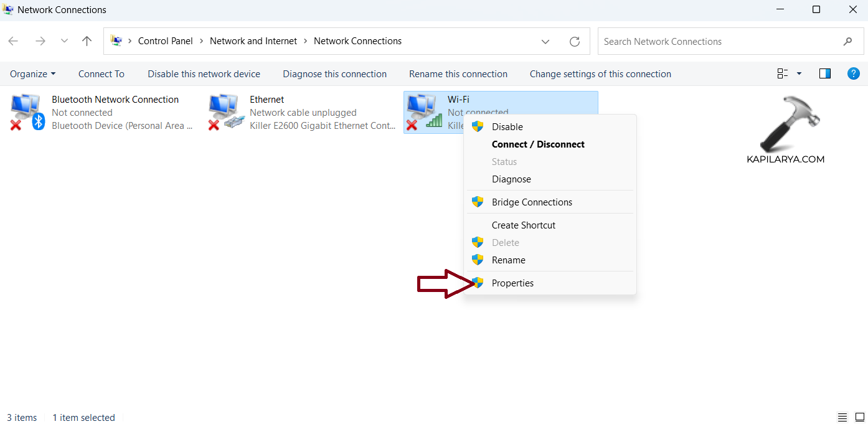Viewport: 868px width, 424px height.
Task: Choose Bridge Connections from context menu
Action: point(532,202)
